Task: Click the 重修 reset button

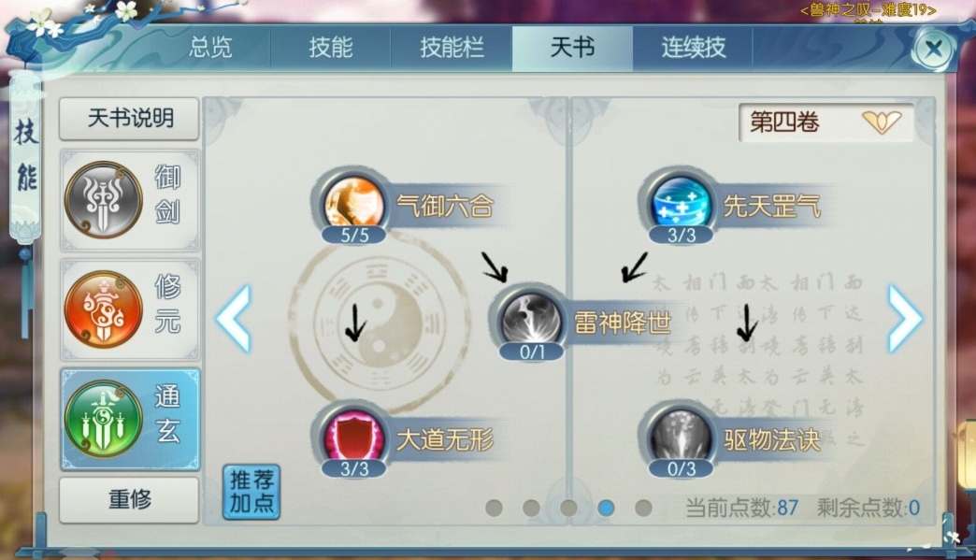Action: [x=129, y=499]
